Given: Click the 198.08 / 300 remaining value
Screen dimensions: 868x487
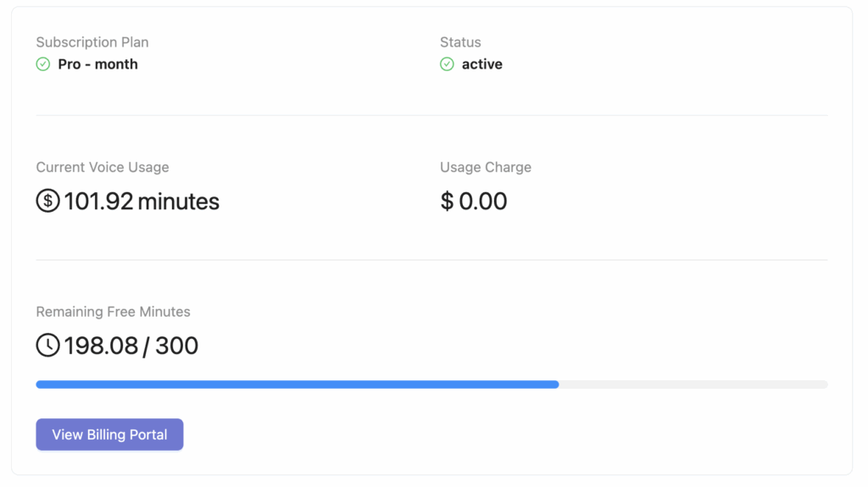Looking at the screenshot, I should pyautogui.click(x=131, y=346).
